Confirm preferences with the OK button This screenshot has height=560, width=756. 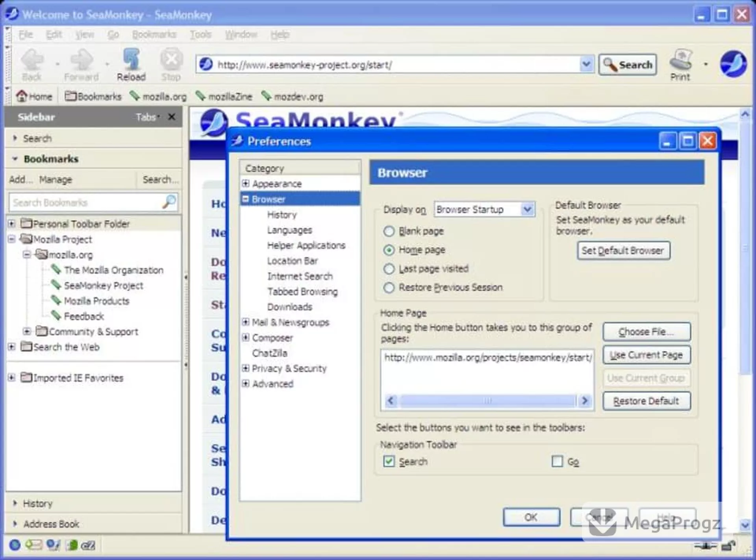(x=531, y=517)
